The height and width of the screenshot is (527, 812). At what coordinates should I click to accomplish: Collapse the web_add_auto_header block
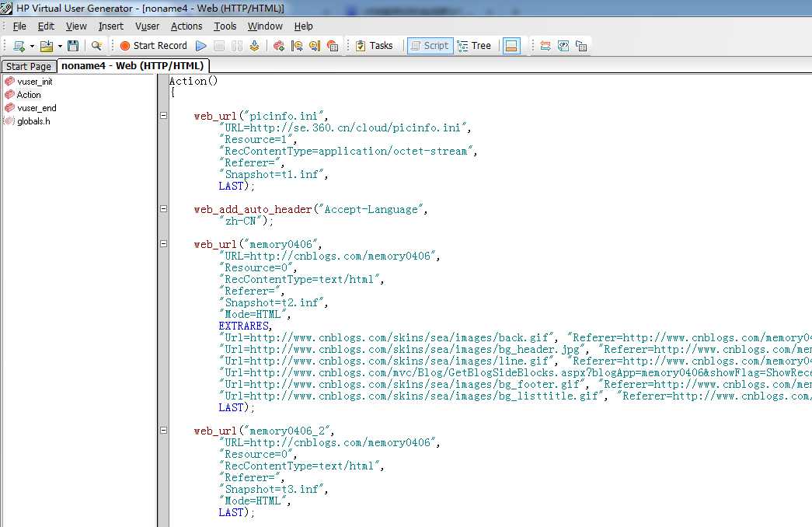point(164,209)
